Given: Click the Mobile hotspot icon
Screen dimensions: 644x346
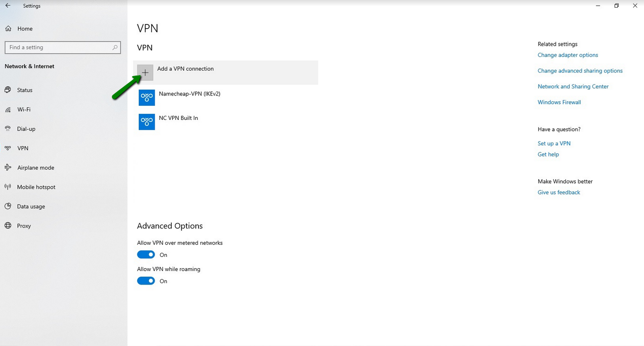Looking at the screenshot, I should (x=8, y=187).
